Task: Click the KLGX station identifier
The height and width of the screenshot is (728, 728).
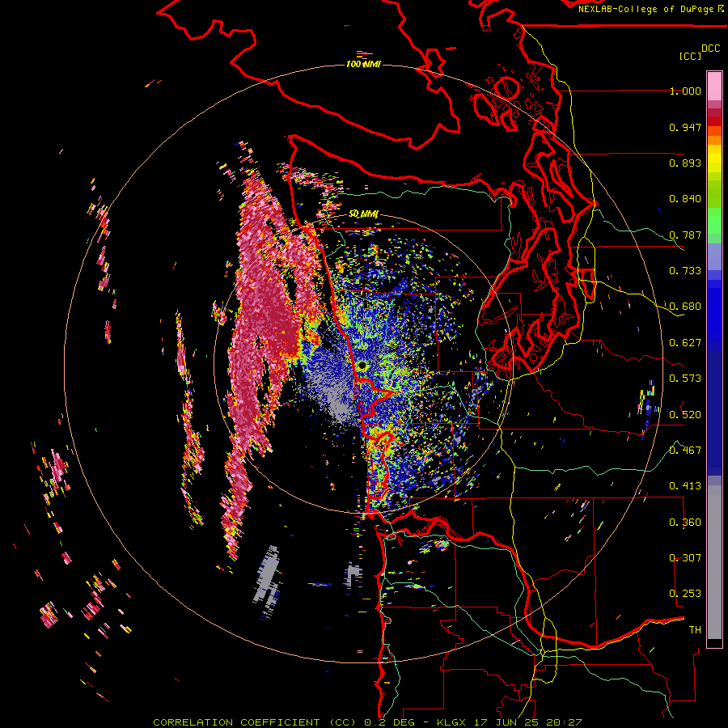Action: (x=451, y=722)
